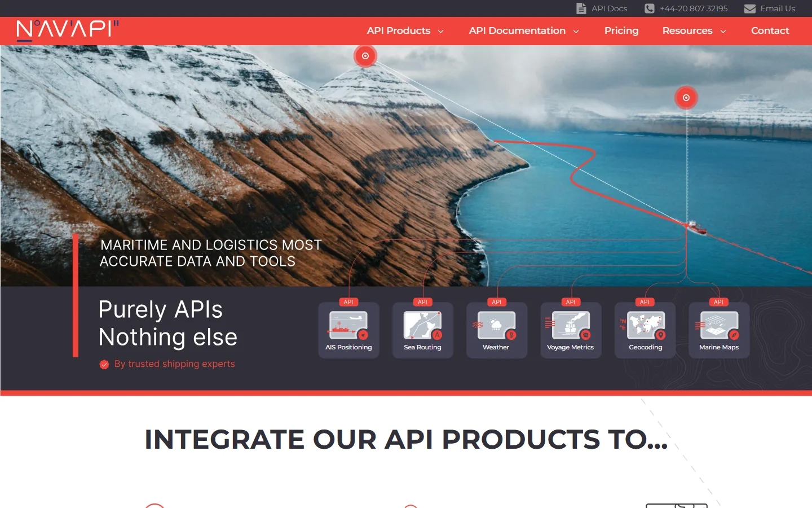Image resolution: width=812 pixels, height=508 pixels.
Task: Open the Contact page
Action: pos(770,30)
